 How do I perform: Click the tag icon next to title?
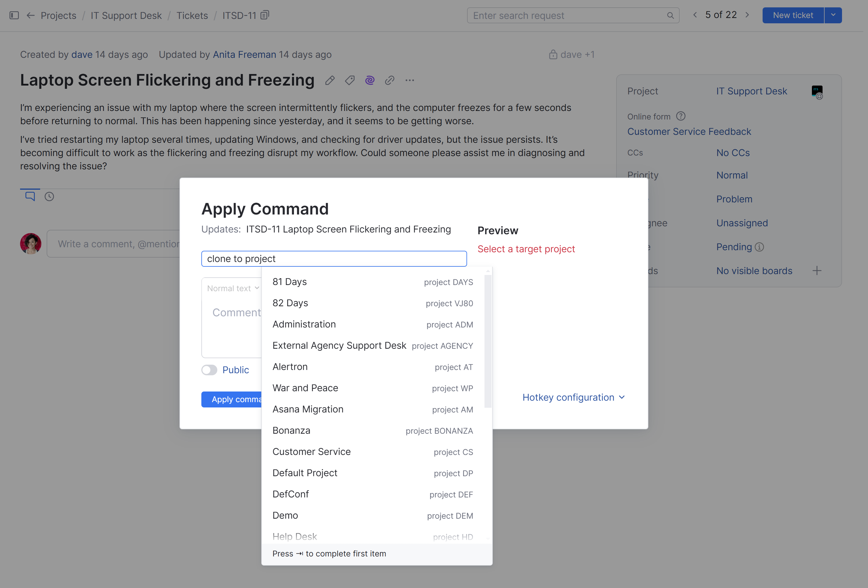pyautogui.click(x=350, y=80)
